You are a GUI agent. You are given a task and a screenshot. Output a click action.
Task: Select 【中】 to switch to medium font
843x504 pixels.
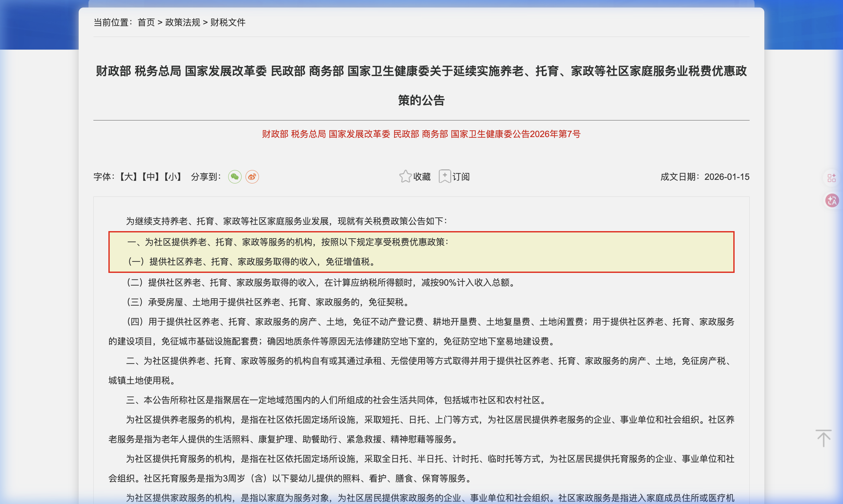[150, 177]
